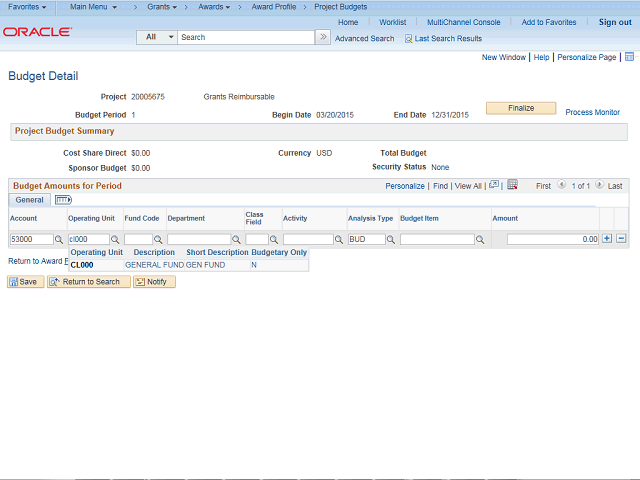Open Budget Item lookup magnifier icon
Image resolution: width=640 pixels, height=480 pixels.
[x=480, y=240]
